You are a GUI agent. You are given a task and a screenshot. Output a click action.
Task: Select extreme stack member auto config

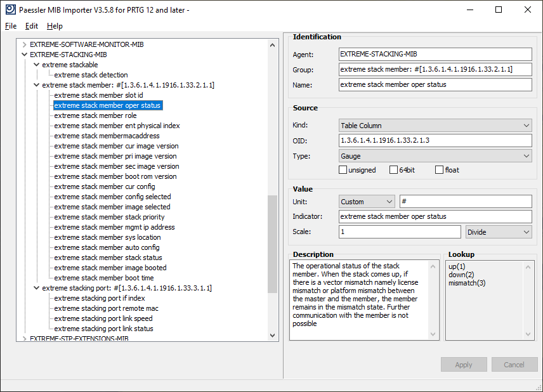pyautogui.click(x=107, y=247)
